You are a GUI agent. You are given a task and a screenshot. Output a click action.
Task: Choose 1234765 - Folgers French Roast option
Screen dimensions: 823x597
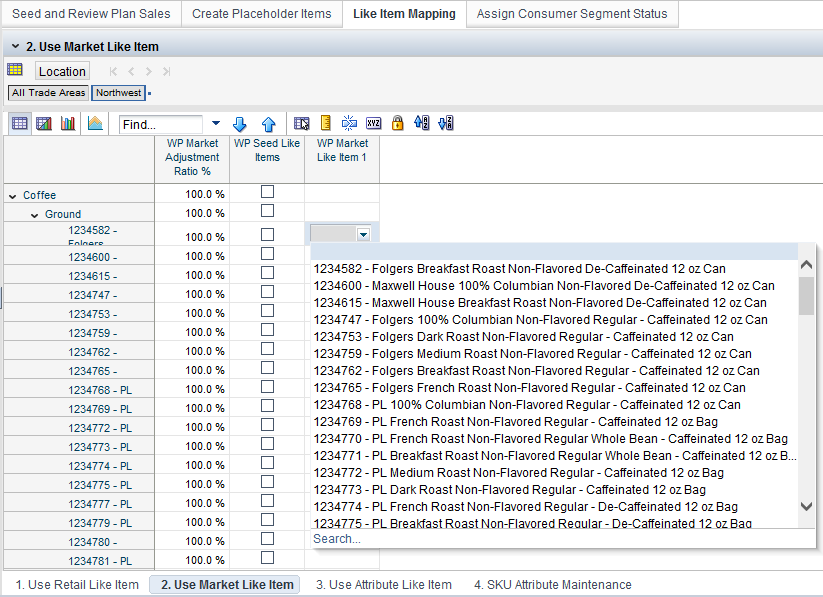click(x=555, y=387)
